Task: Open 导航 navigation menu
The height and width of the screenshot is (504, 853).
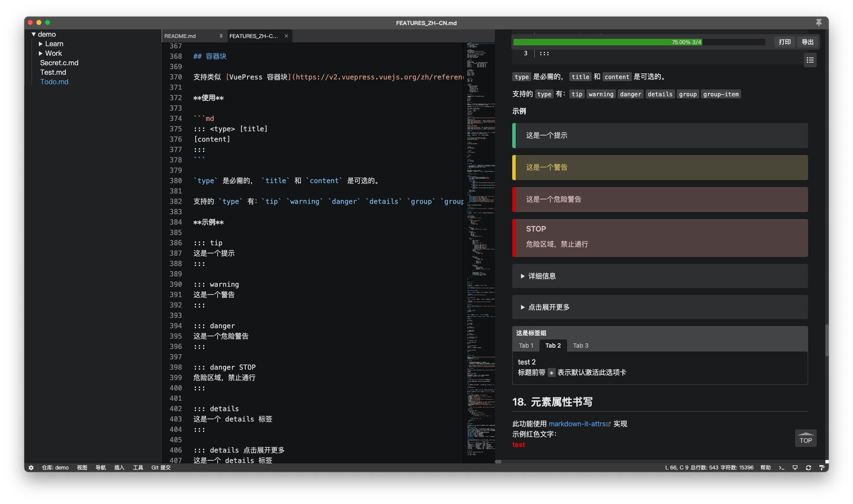Action: (x=100, y=467)
